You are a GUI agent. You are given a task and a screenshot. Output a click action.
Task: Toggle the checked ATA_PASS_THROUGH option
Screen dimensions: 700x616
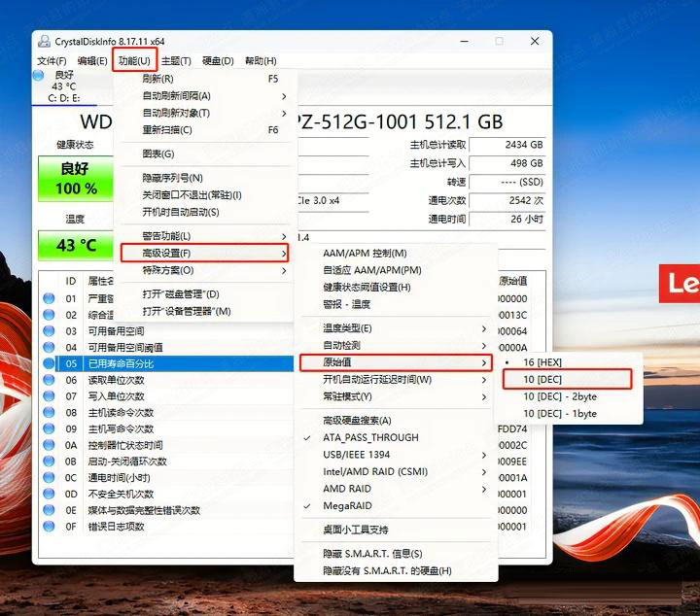[370, 437]
